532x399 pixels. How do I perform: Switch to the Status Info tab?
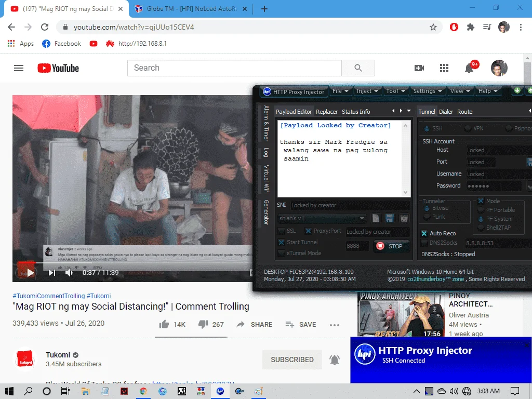(x=356, y=112)
